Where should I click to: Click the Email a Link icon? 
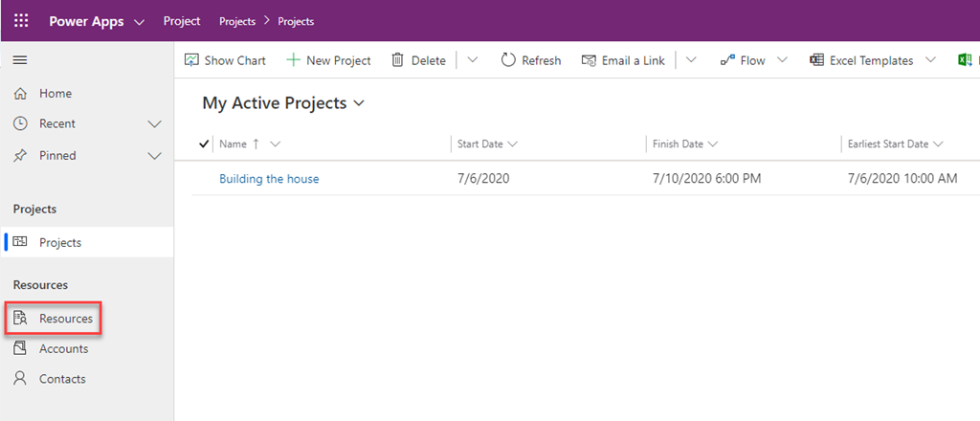coord(590,60)
